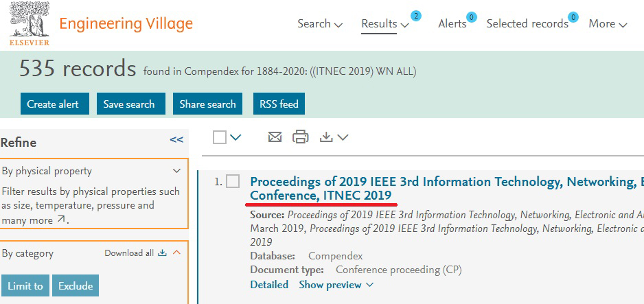Click the RSS feed button

(279, 104)
